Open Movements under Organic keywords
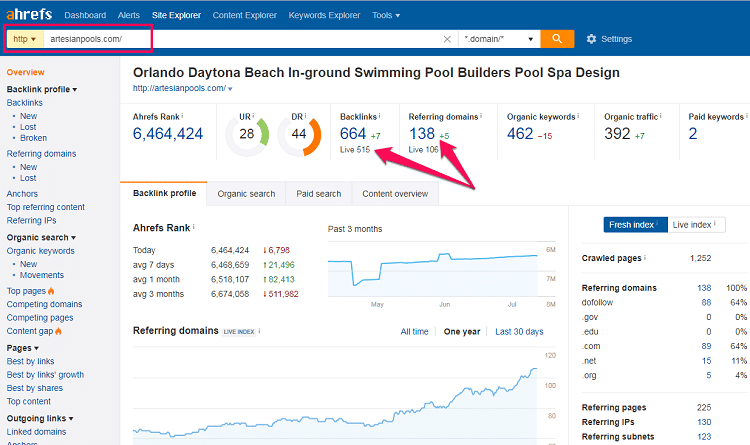 pos(42,275)
